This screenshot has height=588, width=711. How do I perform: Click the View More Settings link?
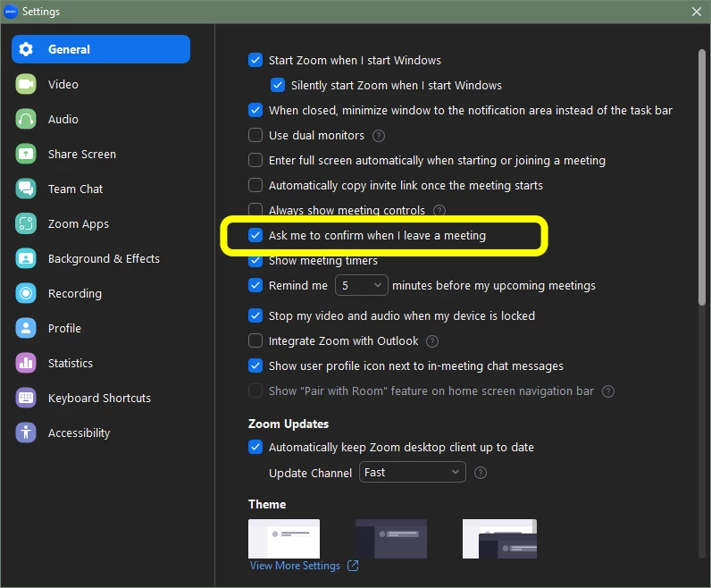[295, 566]
